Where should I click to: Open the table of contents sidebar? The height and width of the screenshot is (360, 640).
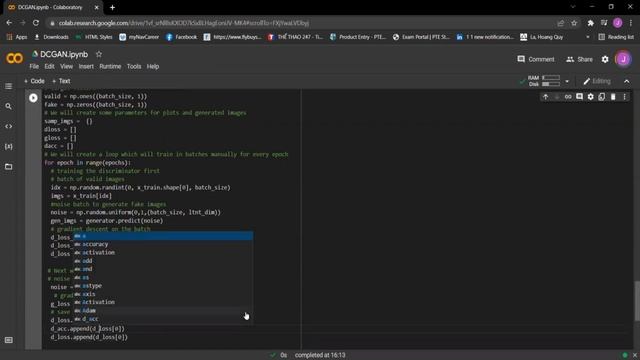click(x=9, y=86)
